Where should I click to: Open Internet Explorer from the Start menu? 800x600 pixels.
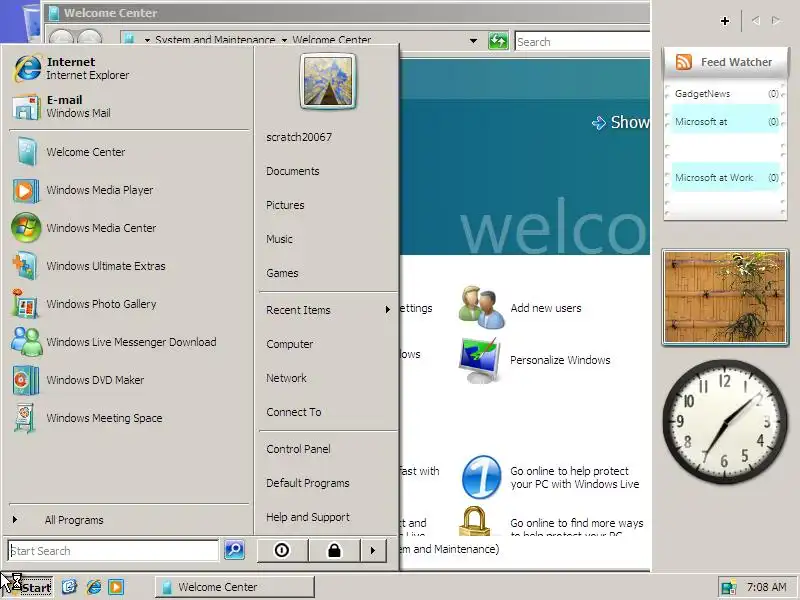click(x=130, y=68)
